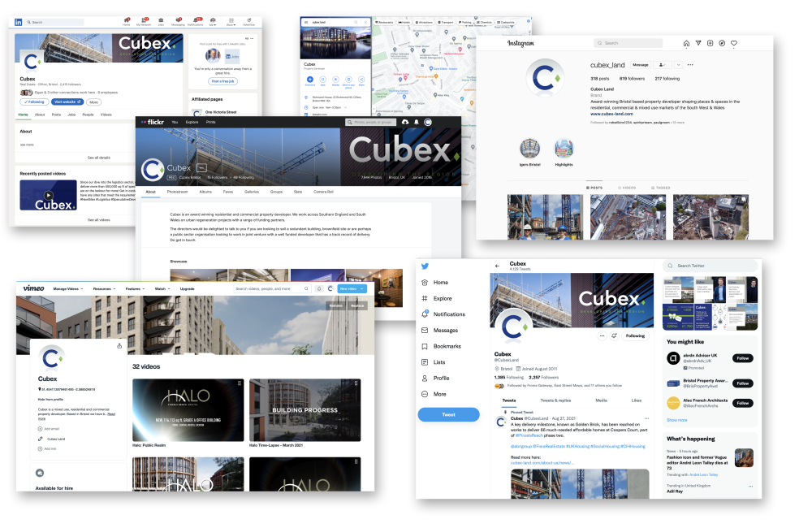Expand the Vimeo Manage Videos dropdown
Viewport: 812px width, 528px height.
click(x=70, y=288)
